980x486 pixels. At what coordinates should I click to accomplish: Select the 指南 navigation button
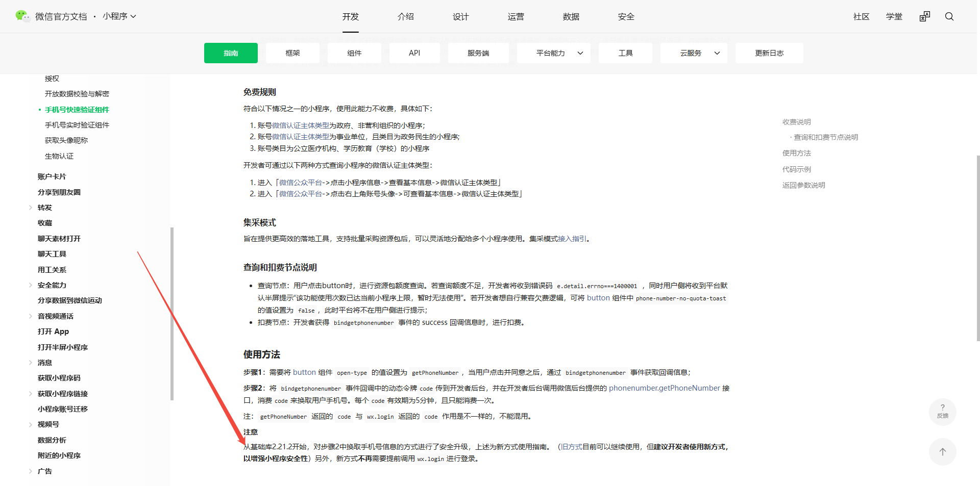[231, 53]
